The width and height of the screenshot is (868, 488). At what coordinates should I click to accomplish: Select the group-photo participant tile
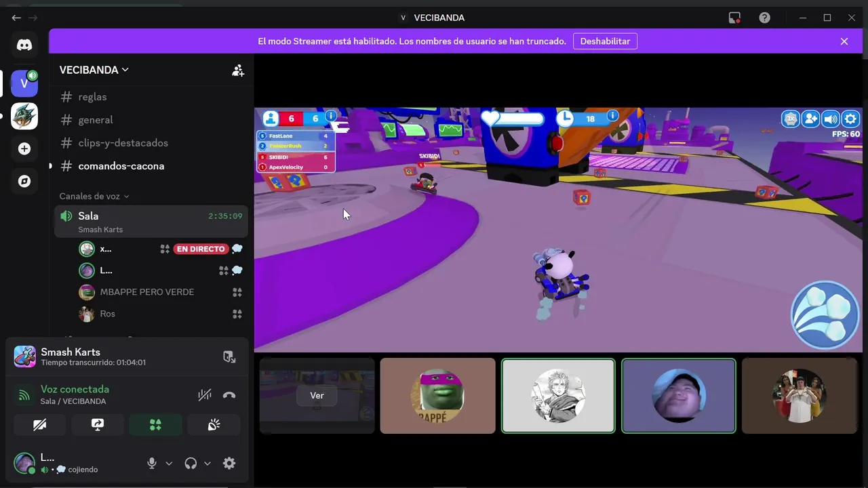pyautogui.click(x=800, y=396)
